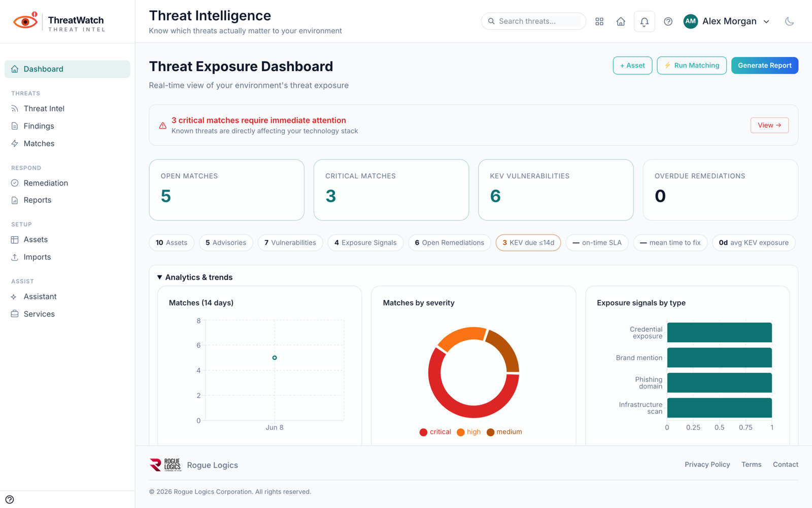Open the Privacy Policy link
Screen dimensions: 812x508
click(707, 464)
